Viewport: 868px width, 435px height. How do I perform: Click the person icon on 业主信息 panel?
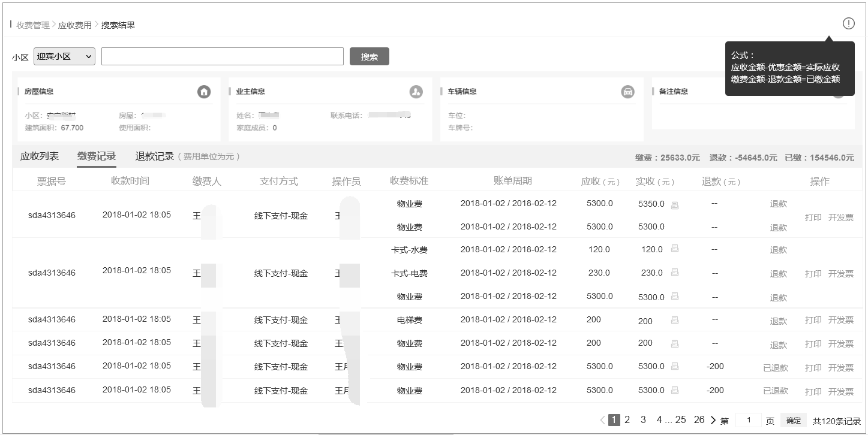[416, 91]
